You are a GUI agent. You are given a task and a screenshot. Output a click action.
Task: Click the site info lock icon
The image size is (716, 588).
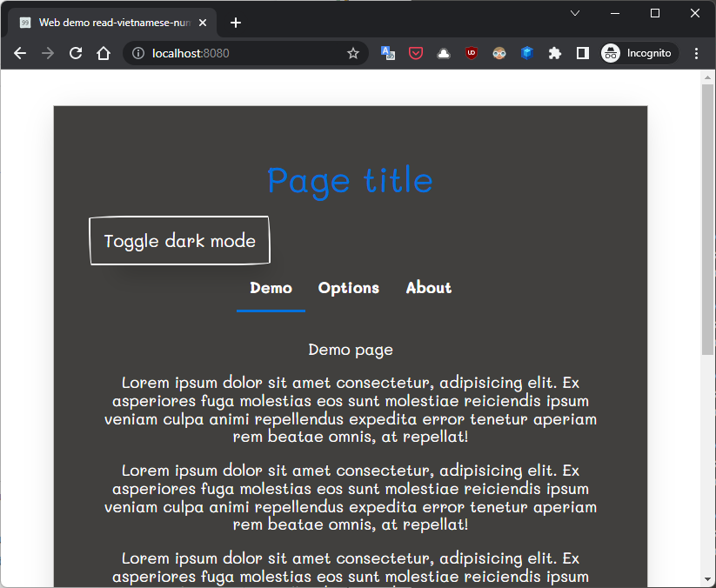tap(138, 53)
